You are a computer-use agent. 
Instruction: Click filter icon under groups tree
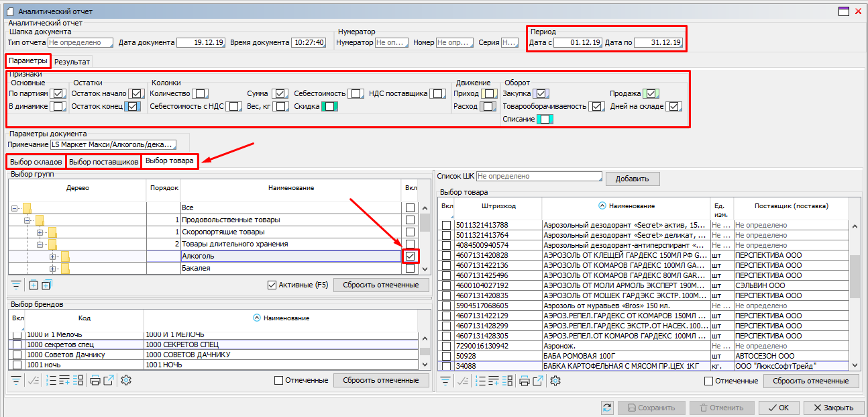tap(16, 285)
